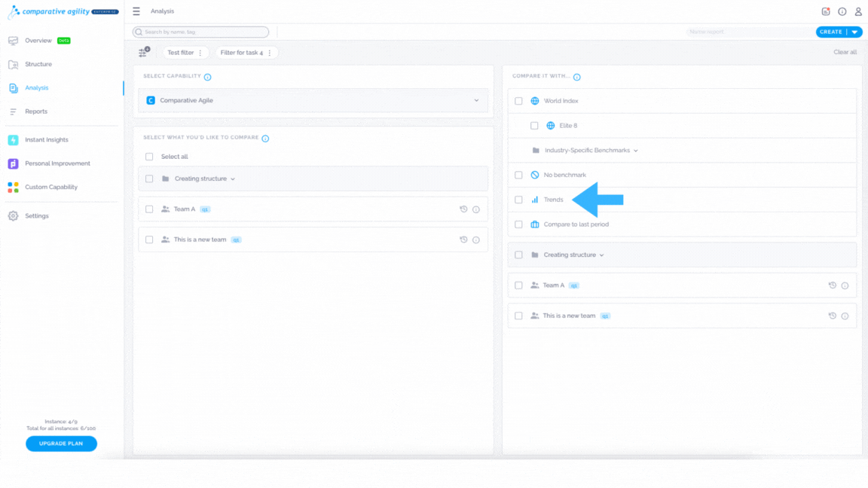
Task: Open the Comparative Agile capability dropdown
Action: point(313,100)
